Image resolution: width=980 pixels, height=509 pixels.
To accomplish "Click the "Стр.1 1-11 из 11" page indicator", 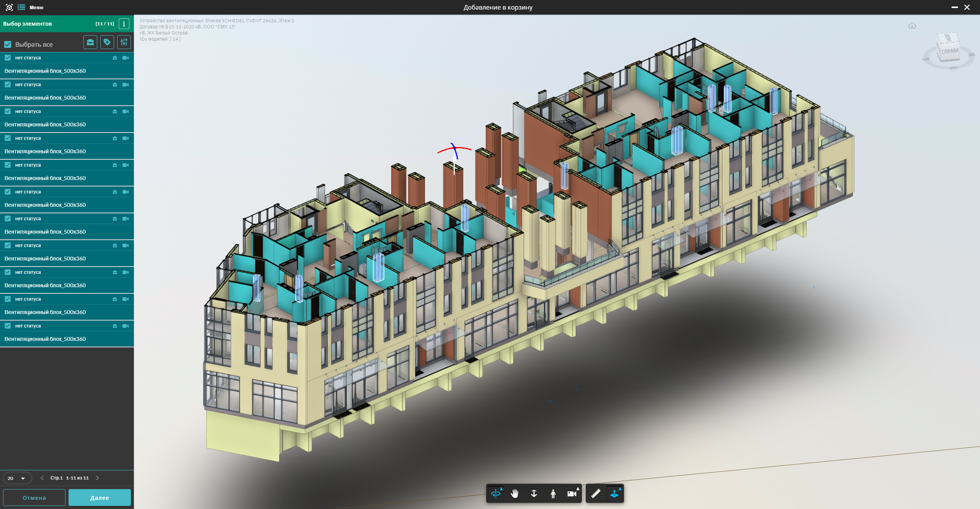I will pos(70,478).
